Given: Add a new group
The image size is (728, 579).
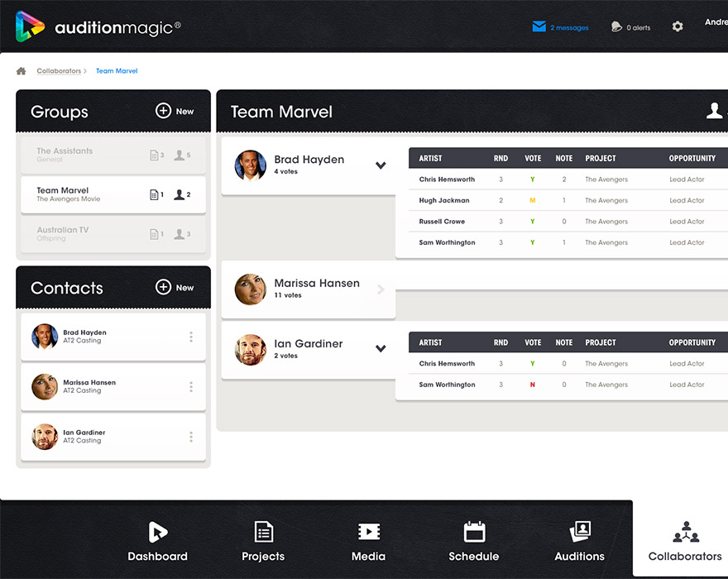Looking at the screenshot, I should tap(175, 111).
